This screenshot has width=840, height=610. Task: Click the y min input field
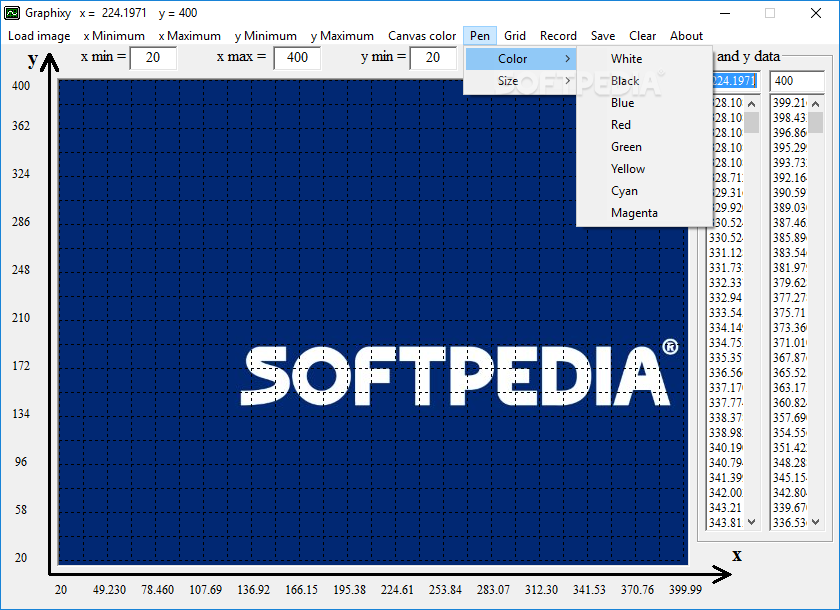coord(433,58)
